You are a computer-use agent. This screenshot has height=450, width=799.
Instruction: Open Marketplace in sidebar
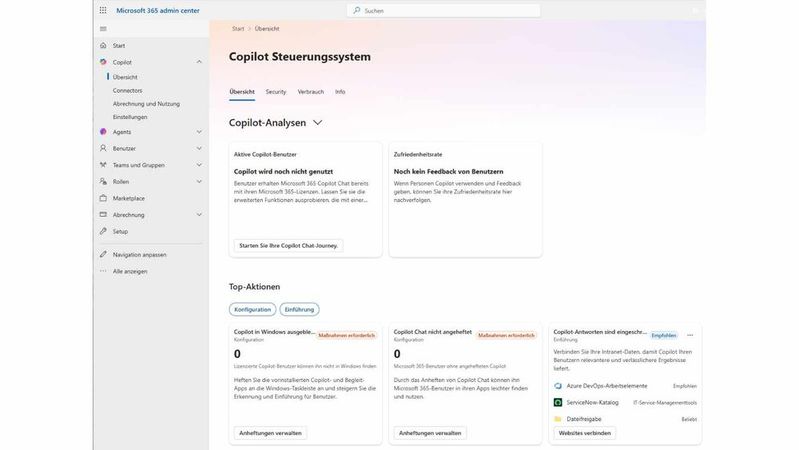click(129, 198)
